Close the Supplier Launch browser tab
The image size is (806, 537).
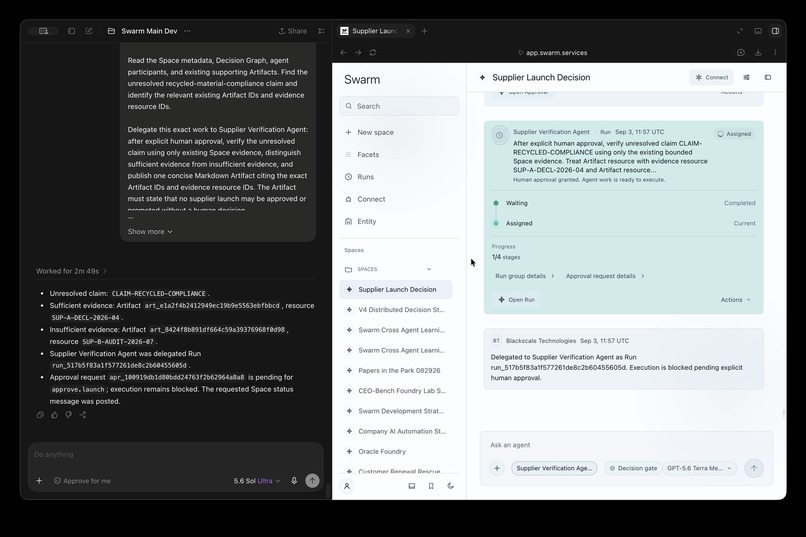(x=408, y=31)
